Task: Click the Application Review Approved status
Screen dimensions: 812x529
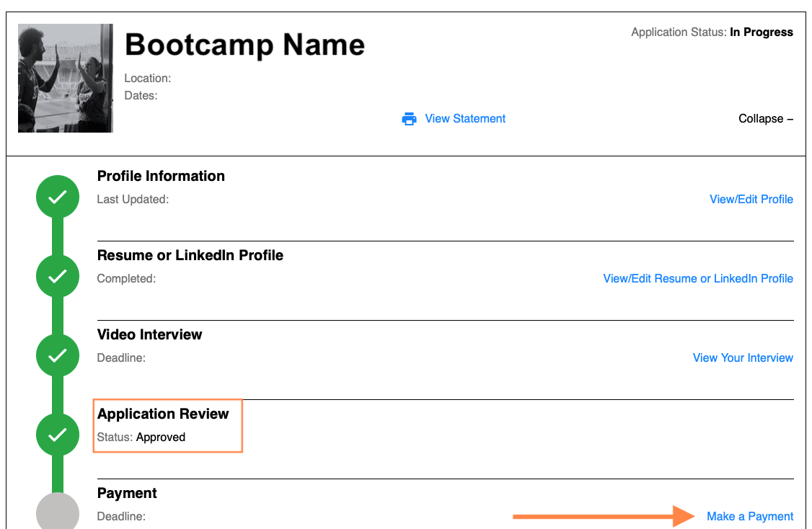Action: point(160,437)
